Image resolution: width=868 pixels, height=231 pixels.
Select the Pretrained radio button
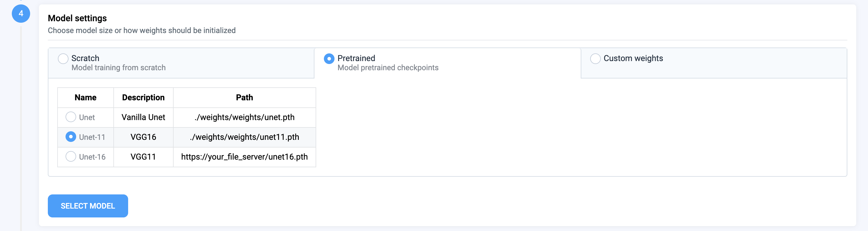(329, 59)
